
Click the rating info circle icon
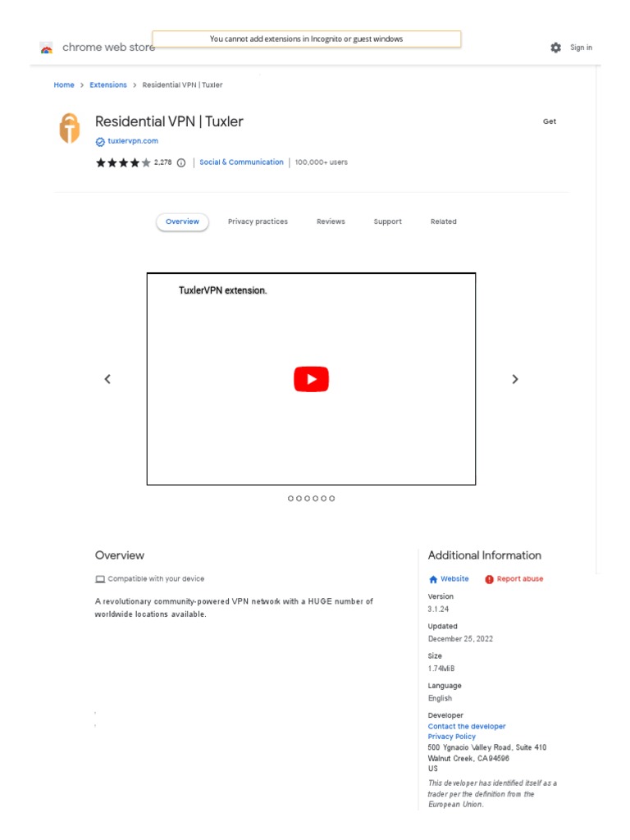click(x=181, y=163)
